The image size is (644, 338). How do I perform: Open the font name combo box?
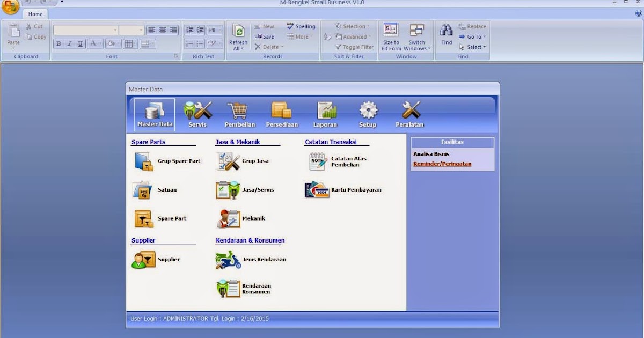[x=85, y=30]
